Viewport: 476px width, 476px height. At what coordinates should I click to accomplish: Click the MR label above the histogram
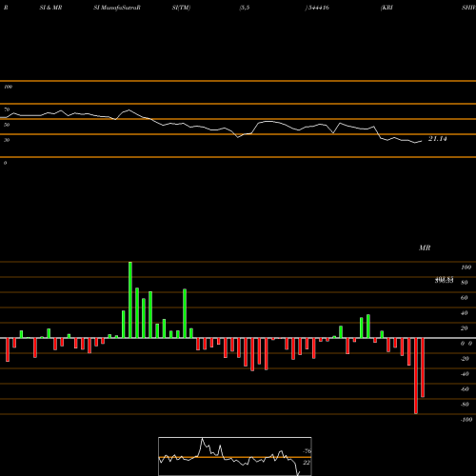pos(425,248)
